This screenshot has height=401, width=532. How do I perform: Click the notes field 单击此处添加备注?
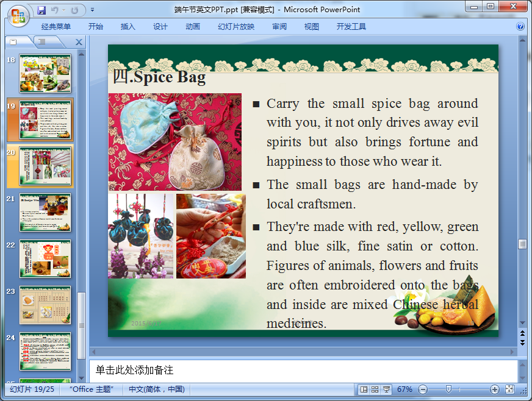tap(303, 370)
